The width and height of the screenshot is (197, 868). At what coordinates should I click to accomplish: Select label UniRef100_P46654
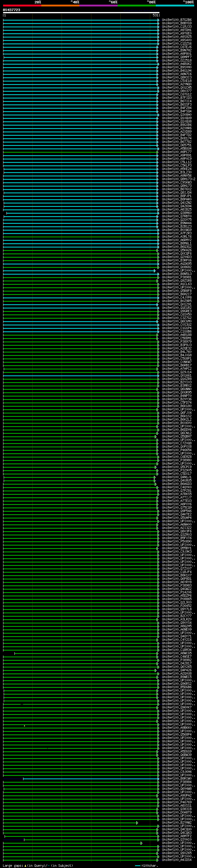176,450
